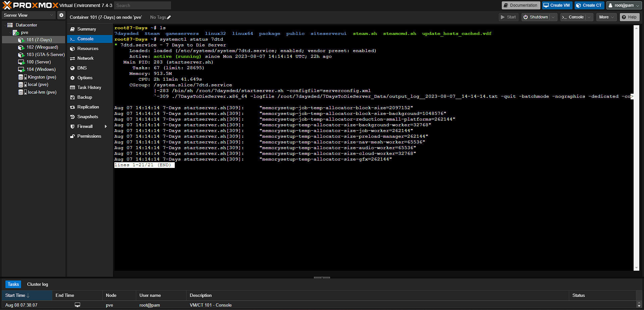Click the Start button
Screen dimensions: 644x310
508,17
